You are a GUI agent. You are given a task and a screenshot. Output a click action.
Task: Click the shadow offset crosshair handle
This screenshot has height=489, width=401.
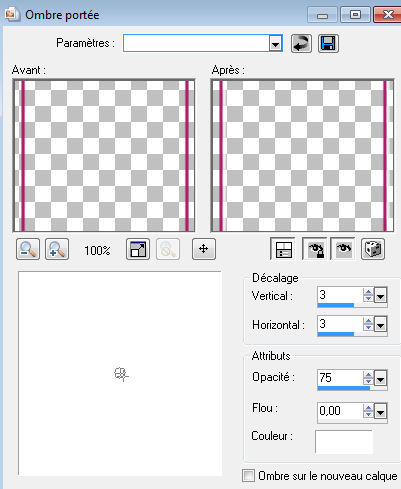click(121, 374)
